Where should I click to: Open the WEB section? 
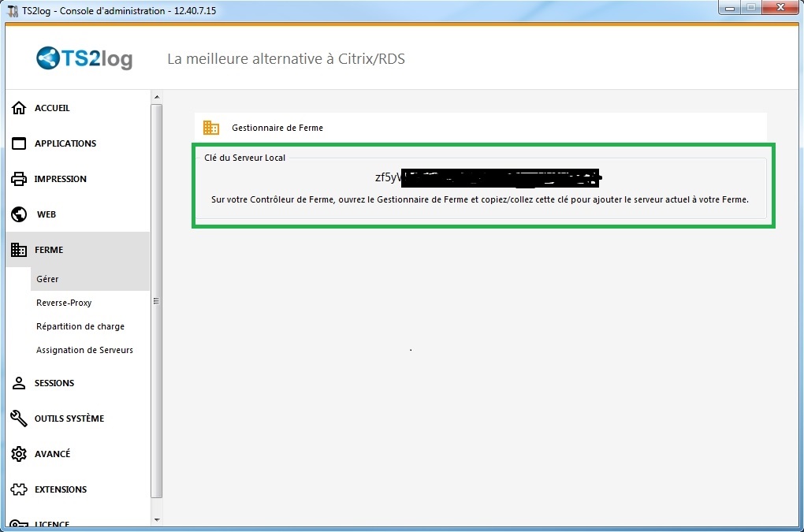[x=47, y=214]
